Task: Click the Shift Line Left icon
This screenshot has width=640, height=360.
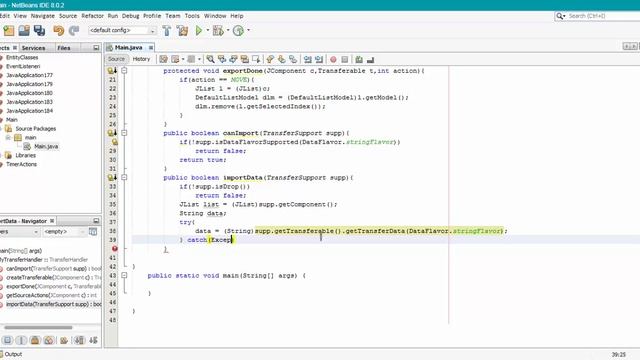Action: (308, 59)
